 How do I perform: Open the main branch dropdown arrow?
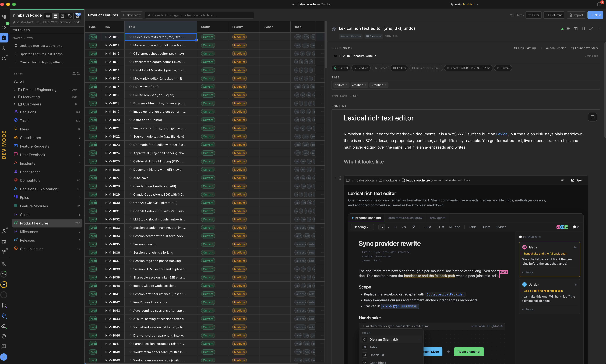[478, 4]
